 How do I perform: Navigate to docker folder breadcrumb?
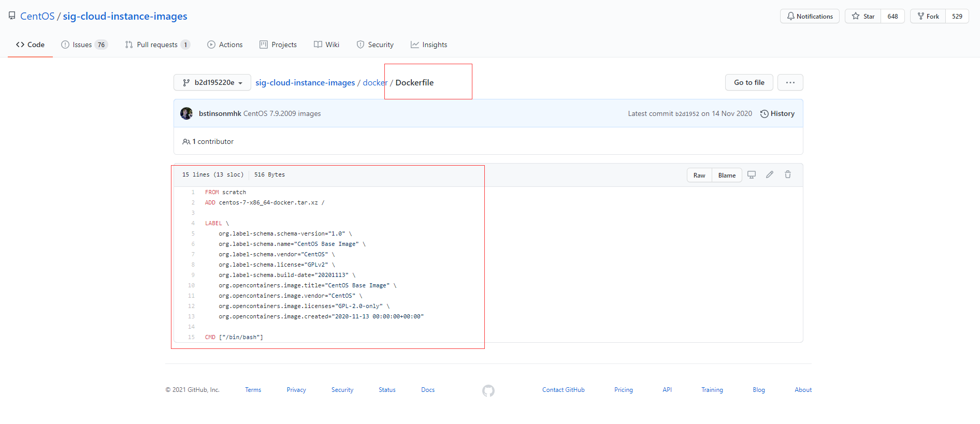pos(375,82)
